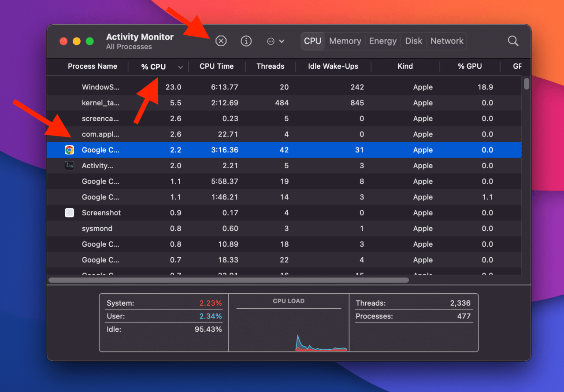
Task: Open process Info using the (i) toolbar icon
Action: point(246,41)
